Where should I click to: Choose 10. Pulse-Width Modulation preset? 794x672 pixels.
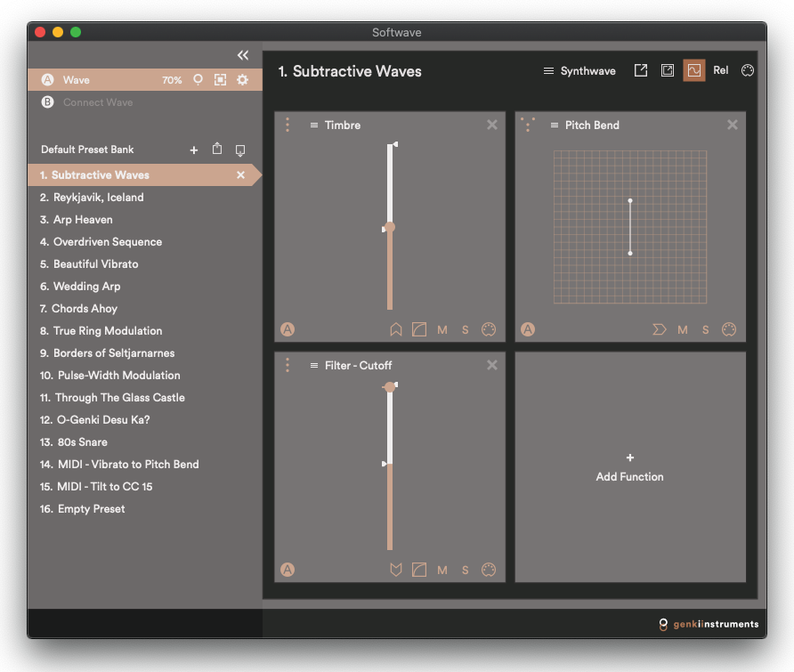click(x=145, y=376)
